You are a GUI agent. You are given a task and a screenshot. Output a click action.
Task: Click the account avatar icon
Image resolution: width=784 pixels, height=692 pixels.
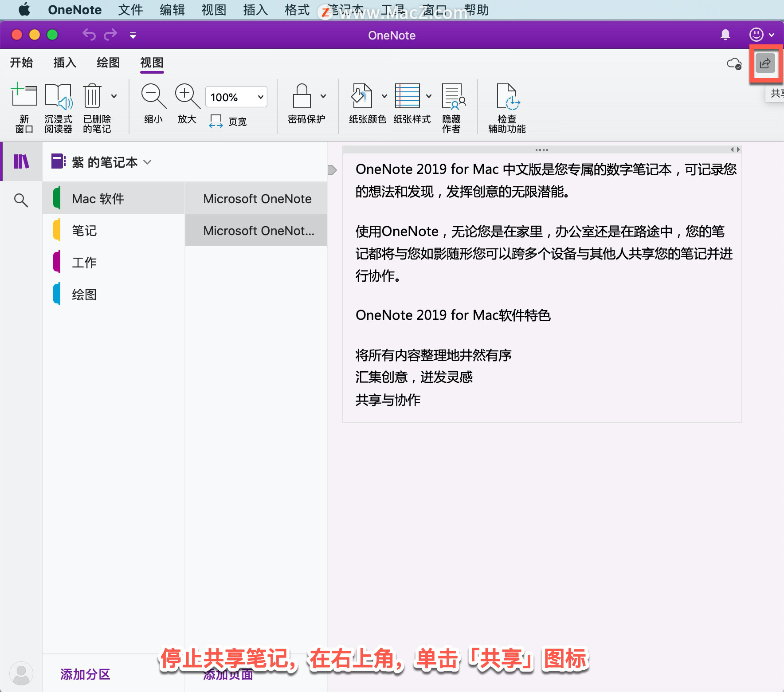(x=21, y=673)
